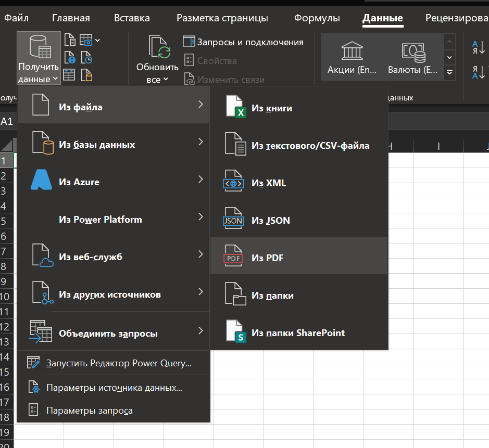489x448 pixels.
Task: Click the From Table/Range icon in the ribbon
Action: pos(69,75)
